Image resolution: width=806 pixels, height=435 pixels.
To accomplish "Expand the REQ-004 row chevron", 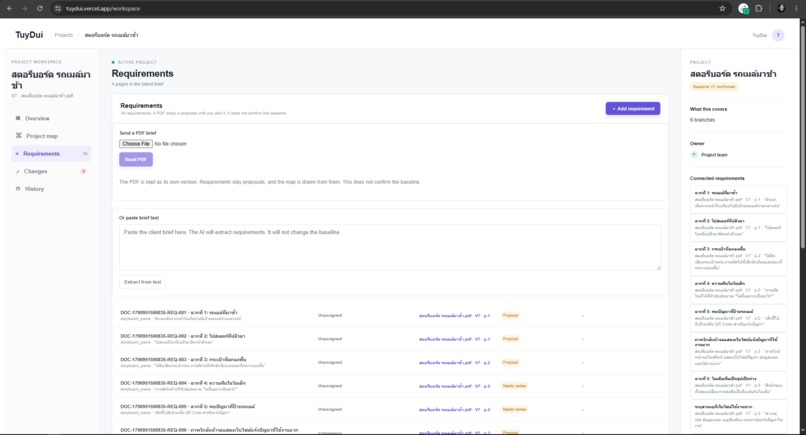I will point(582,386).
